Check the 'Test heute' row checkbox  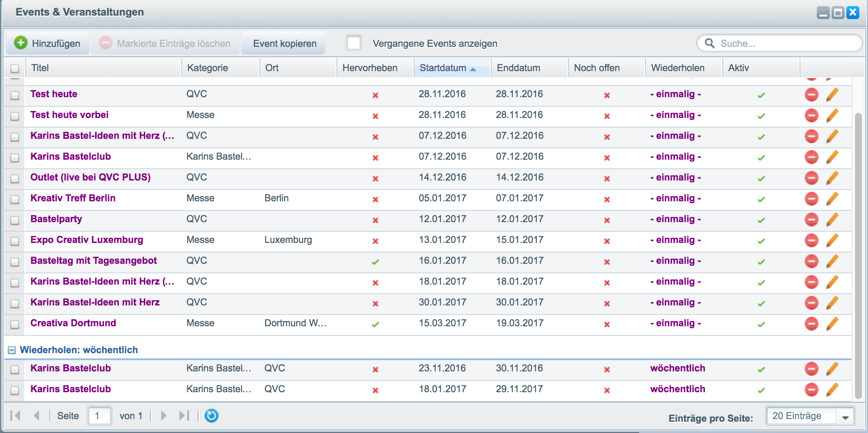15,95
